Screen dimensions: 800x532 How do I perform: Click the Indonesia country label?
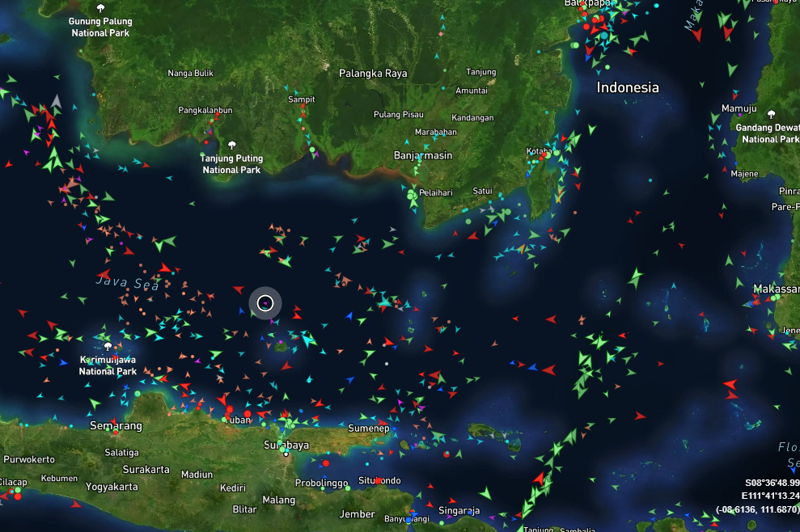tap(628, 87)
